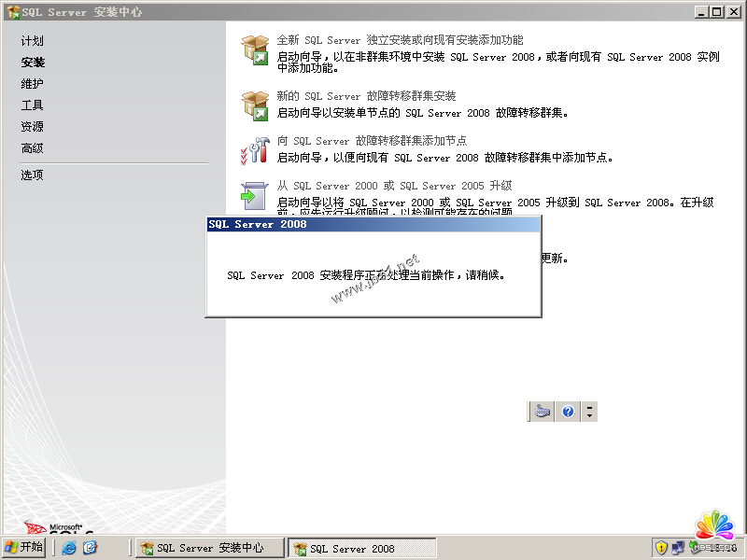Expand the language bar options arrow
The height and width of the screenshot is (560, 747).
(590, 412)
